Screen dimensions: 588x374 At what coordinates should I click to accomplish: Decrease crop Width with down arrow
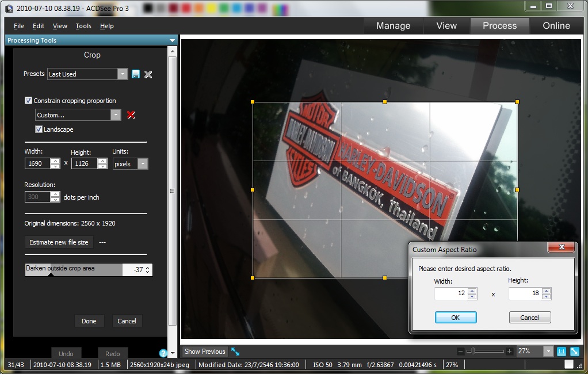(55, 166)
